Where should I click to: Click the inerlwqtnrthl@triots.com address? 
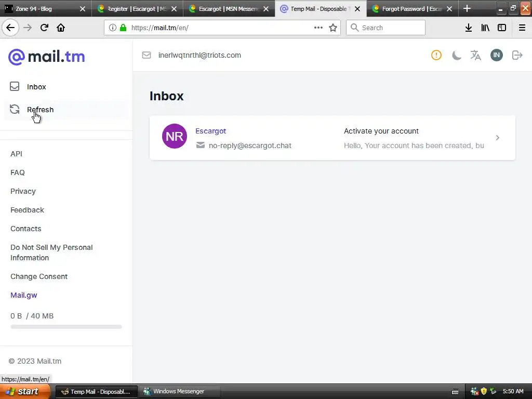coord(199,55)
